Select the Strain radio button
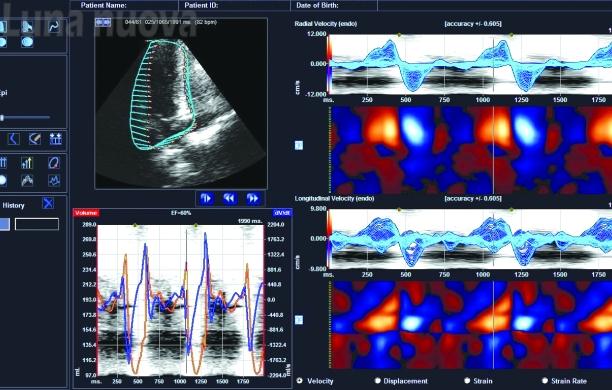The height and width of the screenshot is (390, 612). point(467,380)
